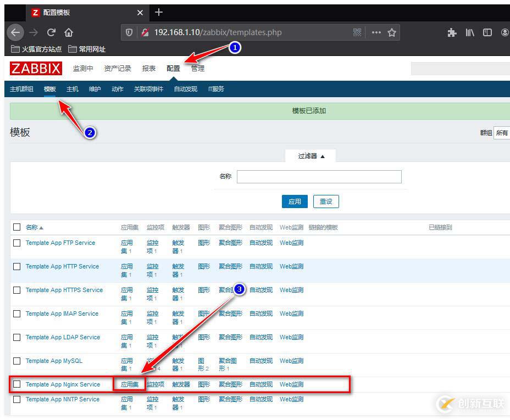Reload the page with the refresh icon
Viewport: 510px width, 420px height.
tap(52, 32)
